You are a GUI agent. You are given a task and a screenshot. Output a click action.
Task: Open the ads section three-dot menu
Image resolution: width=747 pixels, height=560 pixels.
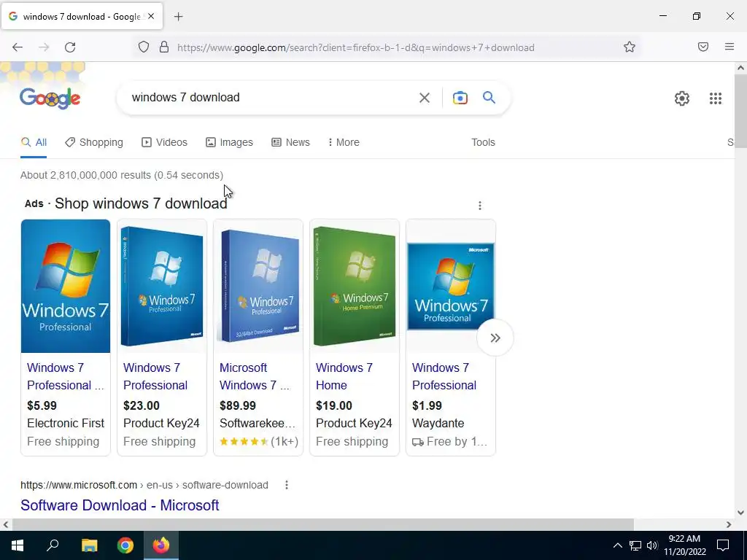(x=480, y=205)
